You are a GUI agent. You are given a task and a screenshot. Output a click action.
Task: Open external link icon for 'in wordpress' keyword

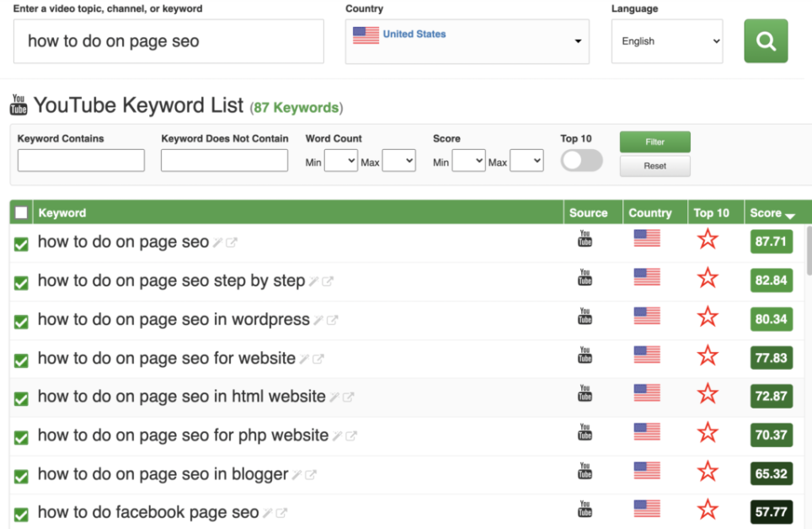pyautogui.click(x=332, y=320)
